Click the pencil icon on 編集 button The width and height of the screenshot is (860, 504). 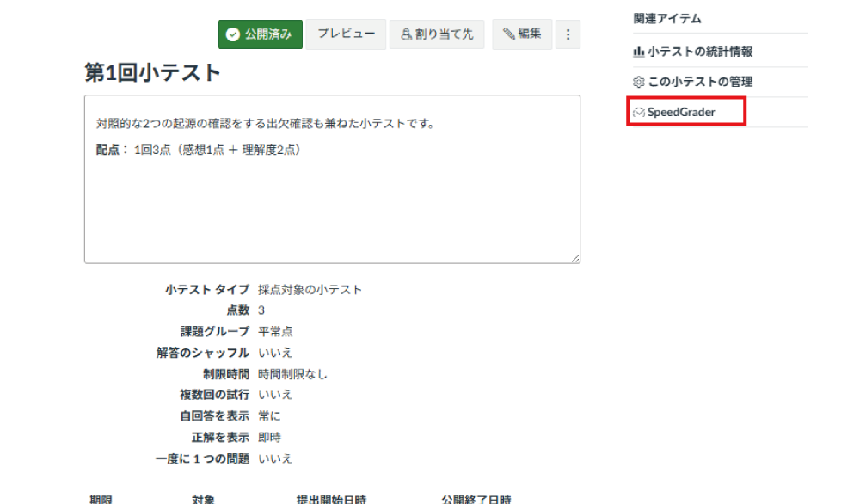509,34
